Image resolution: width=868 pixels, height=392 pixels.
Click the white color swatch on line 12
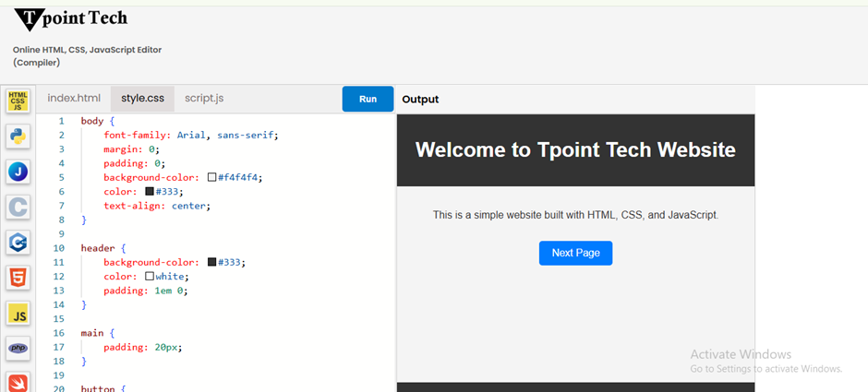[x=149, y=276]
